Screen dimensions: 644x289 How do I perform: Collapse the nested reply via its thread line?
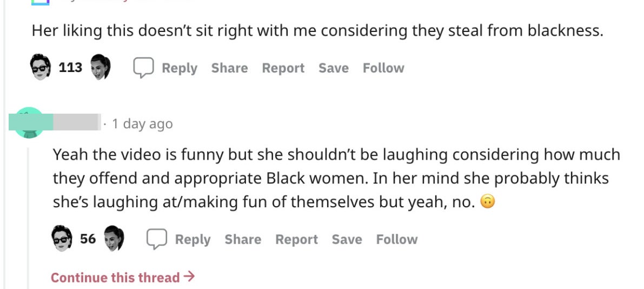click(x=28, y=218)
